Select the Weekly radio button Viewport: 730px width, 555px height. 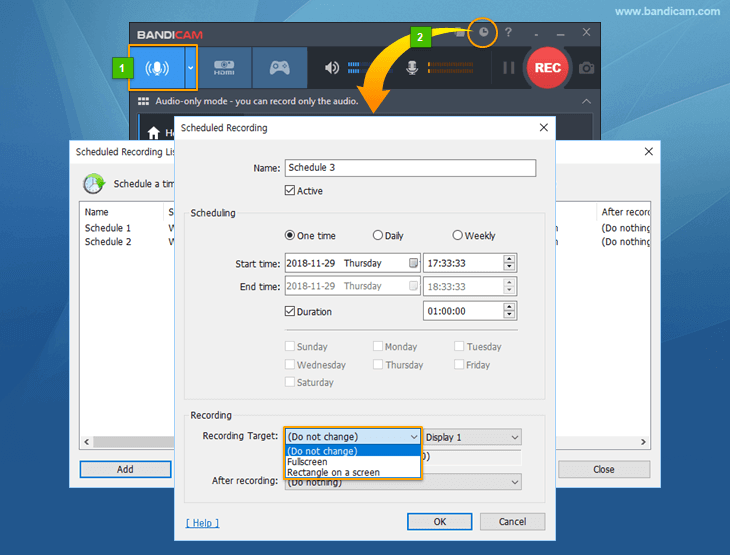pyautogui.click(x=458, y=235)
